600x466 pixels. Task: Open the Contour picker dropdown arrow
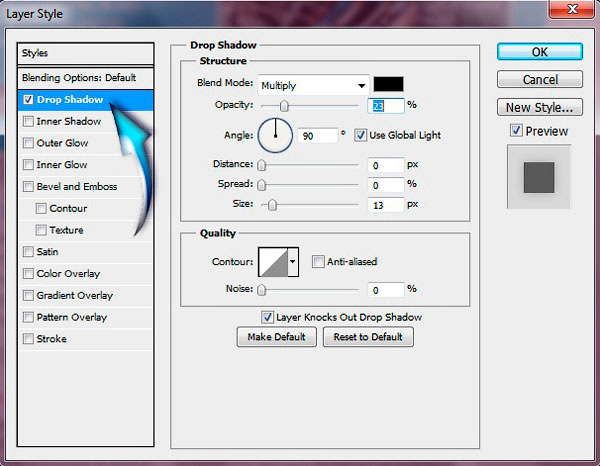(293, 262)
